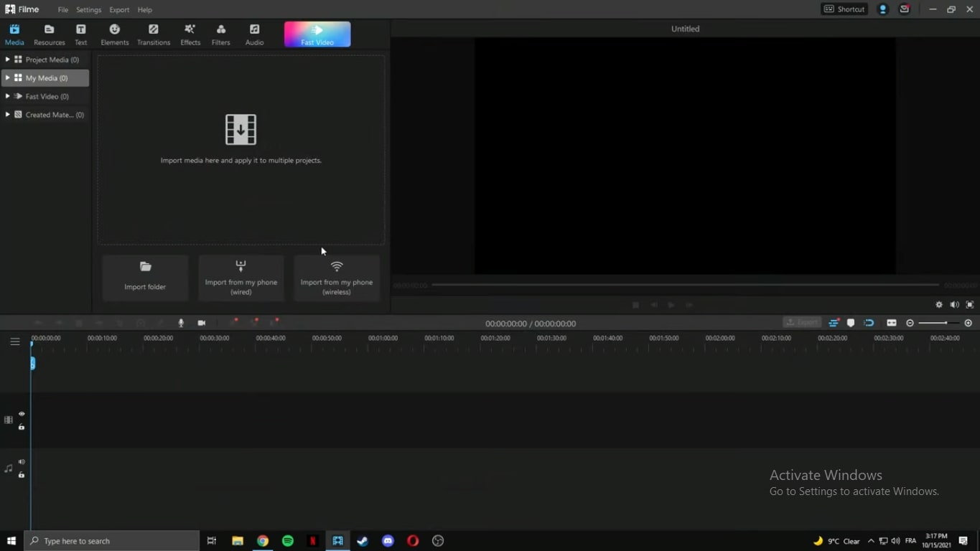Fit timeline to window width
Image resolution: width=980 pixels, height=551 pixels.
[892, 324]
